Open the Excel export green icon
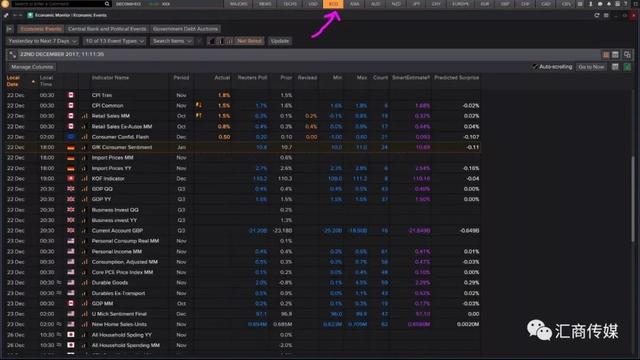 (x=627, y=67)
